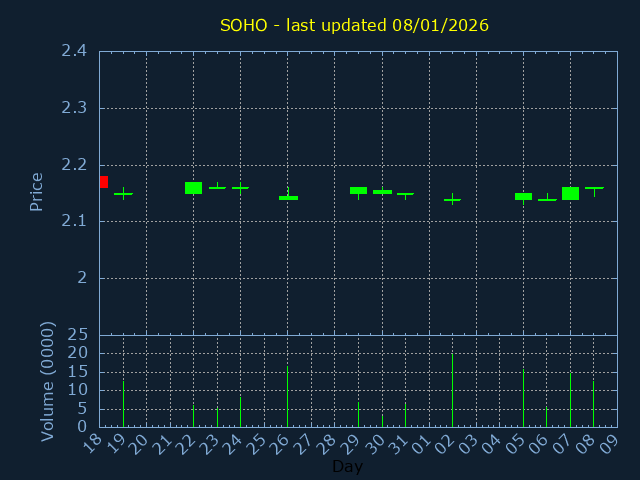Click the SOHO last updated chart title
Viewport: 640px width, 480px height.
(x=354, y=25)
